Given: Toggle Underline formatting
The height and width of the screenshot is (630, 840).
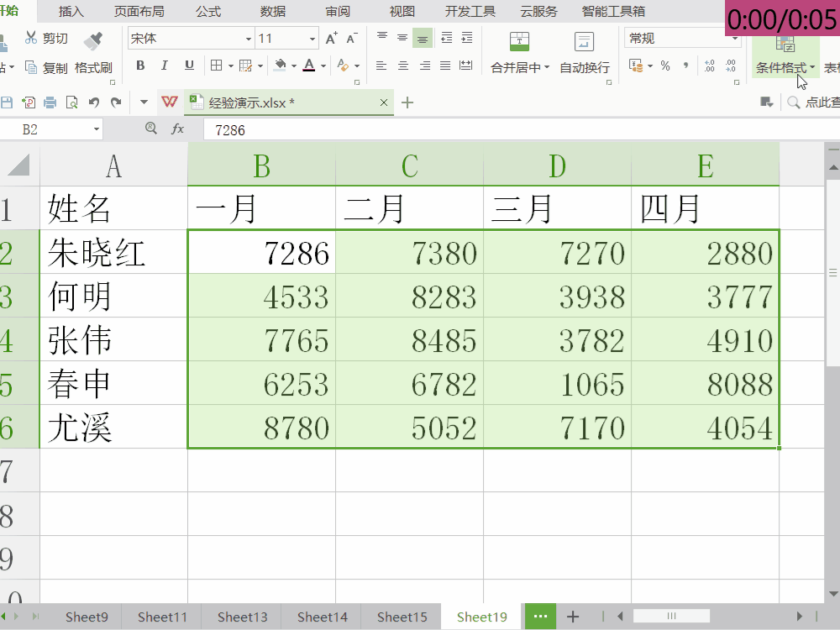Looking at the screenshot, I should click(x=189, y=66).
